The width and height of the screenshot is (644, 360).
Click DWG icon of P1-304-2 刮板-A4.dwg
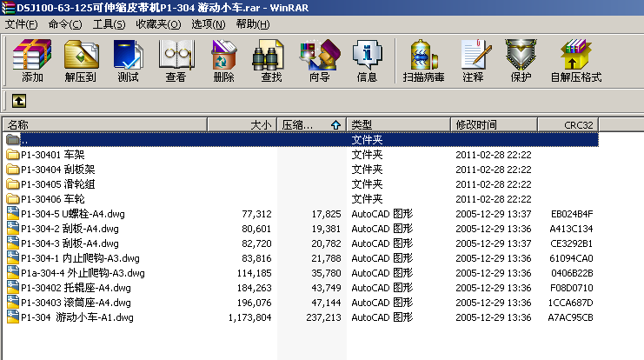[13, 228]
